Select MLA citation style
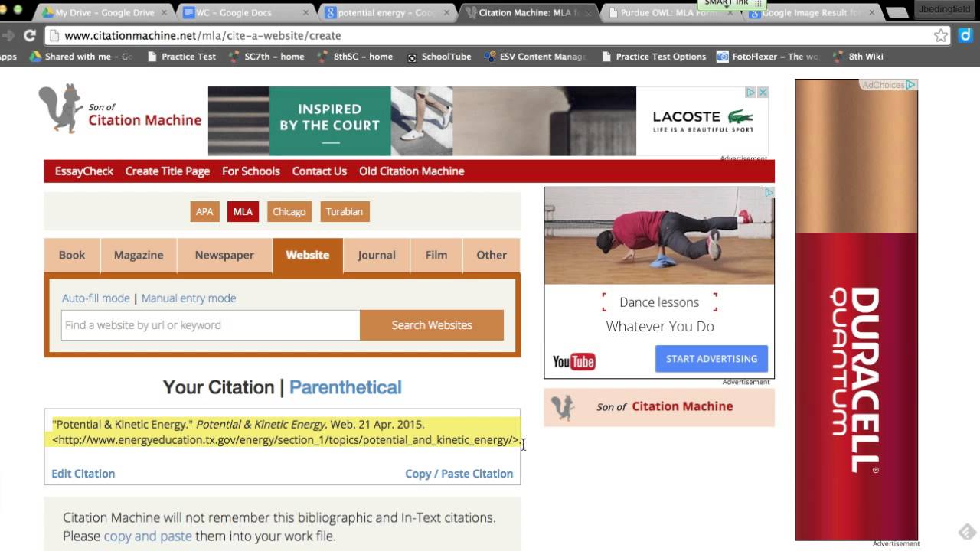This screenshot has height=551, width=980. click(x=243, y=212)
